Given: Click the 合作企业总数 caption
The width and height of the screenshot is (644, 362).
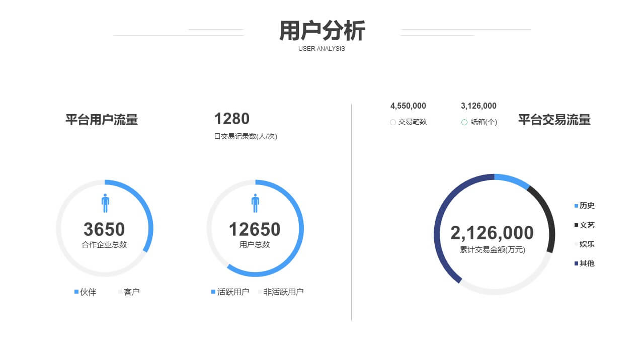Looking at the screenshot, I should [x=104, y=245].
